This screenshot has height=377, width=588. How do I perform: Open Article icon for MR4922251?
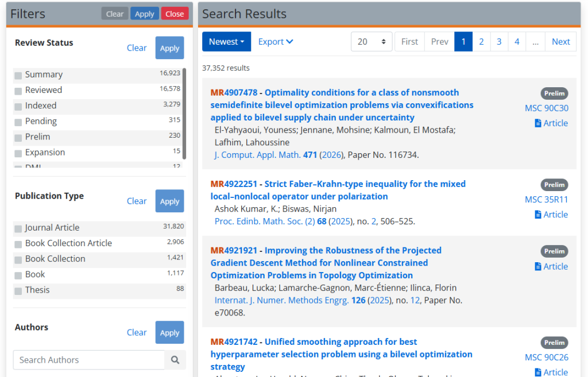coord(538,215)
